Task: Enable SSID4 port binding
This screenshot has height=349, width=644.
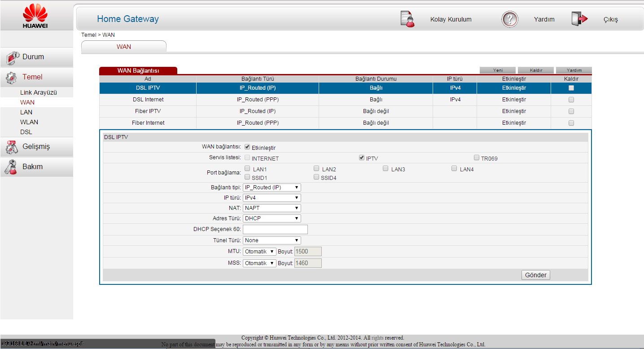Action: pyautogui.click(x=316, y=177)
